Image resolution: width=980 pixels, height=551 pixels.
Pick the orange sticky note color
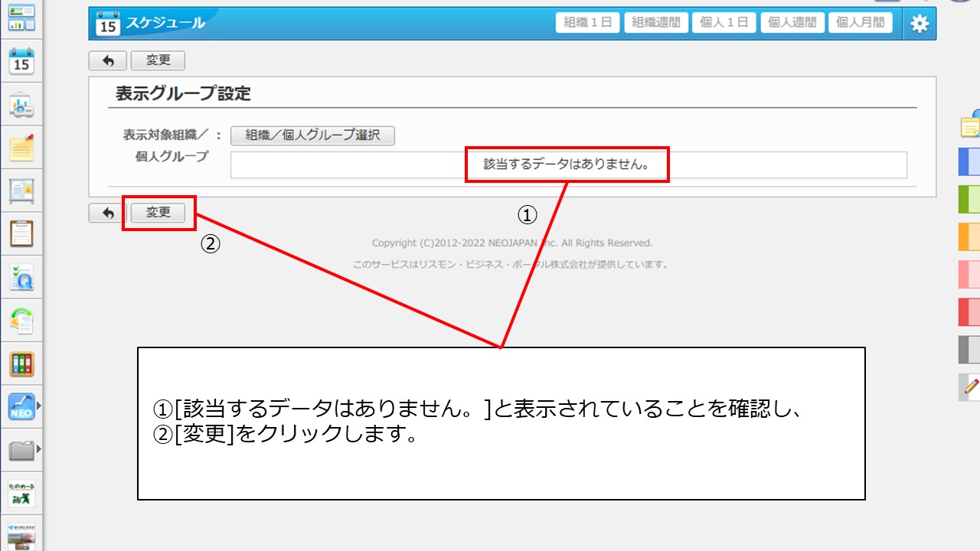coord(970,236)
